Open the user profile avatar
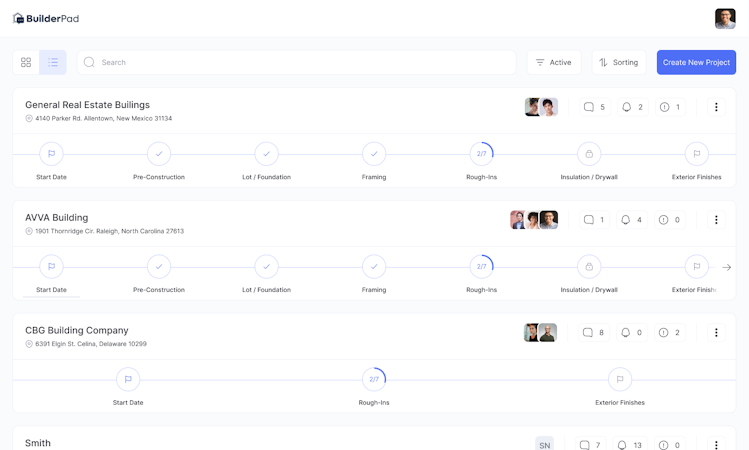 click(725, 19)
